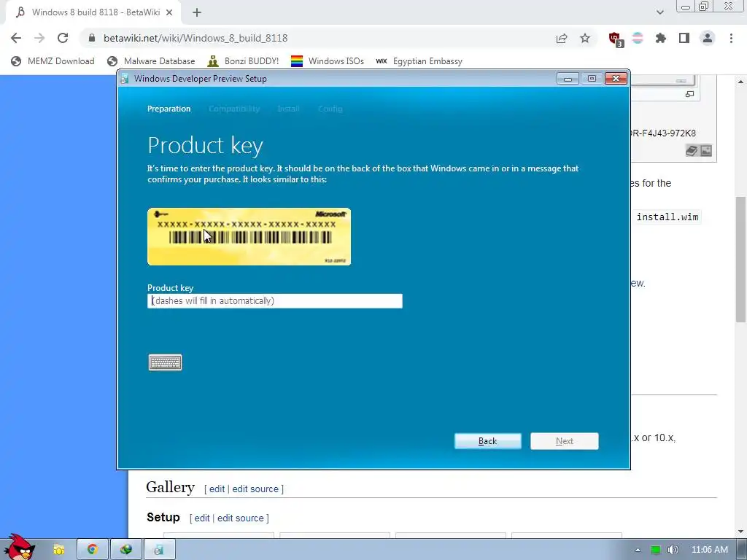This screenshot has width=747, height=560.
Task: Open the Egyptian Embassy bookmark
Action: coord(419,61)
